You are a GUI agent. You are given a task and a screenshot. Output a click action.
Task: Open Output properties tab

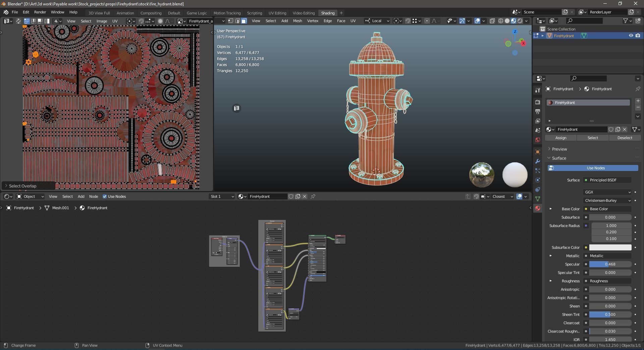538,111
